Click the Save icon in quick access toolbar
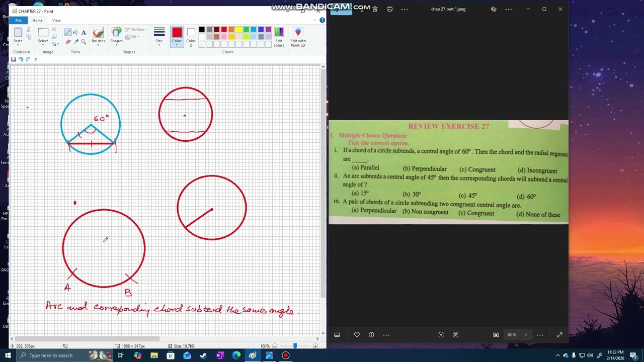The image size is (644, 362). click(14, 59)
